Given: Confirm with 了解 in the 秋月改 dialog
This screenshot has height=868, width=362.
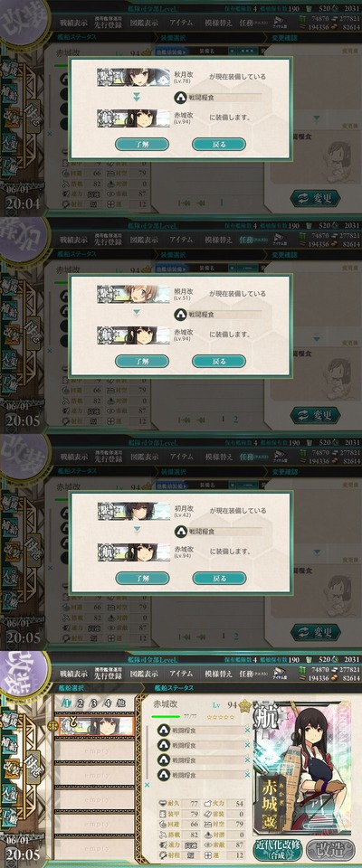Looking at the screenshot, I should coord(142,144).
